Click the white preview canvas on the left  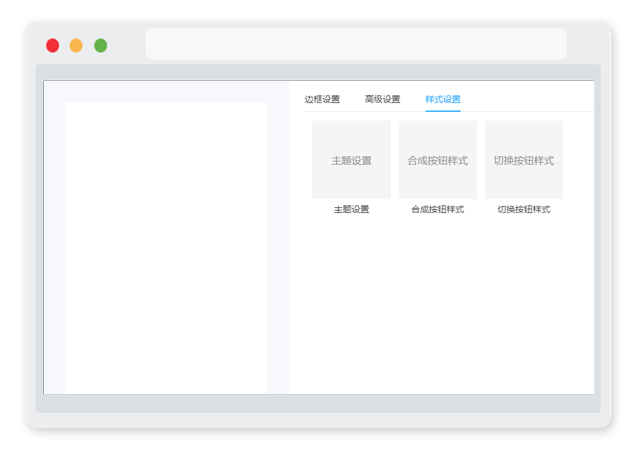[166, 248]
